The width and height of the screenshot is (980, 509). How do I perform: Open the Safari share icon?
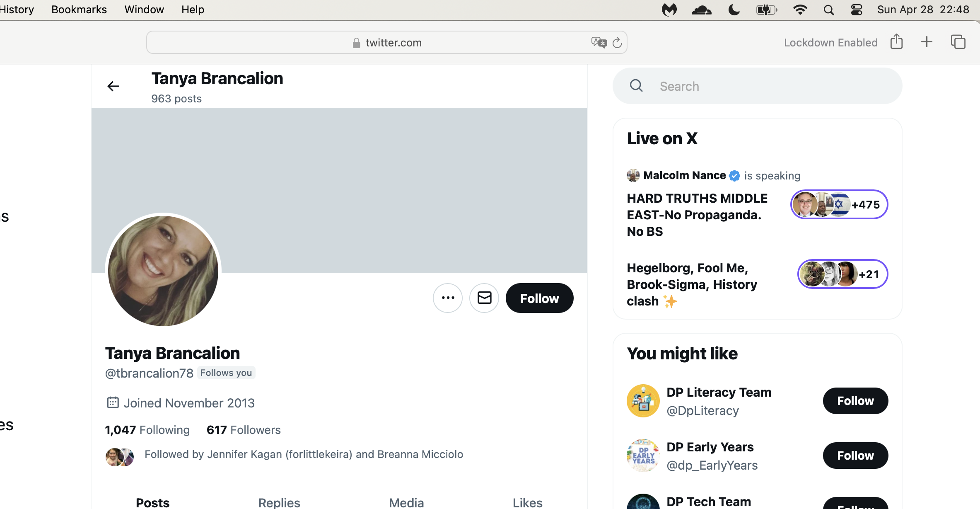tap(896, 42)
